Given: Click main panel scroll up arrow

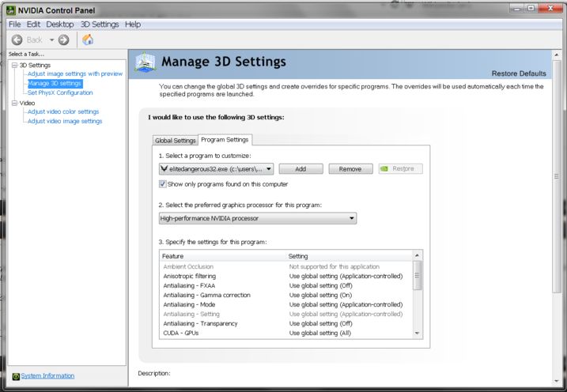Looking at the screenshot, I should point(557,55).
